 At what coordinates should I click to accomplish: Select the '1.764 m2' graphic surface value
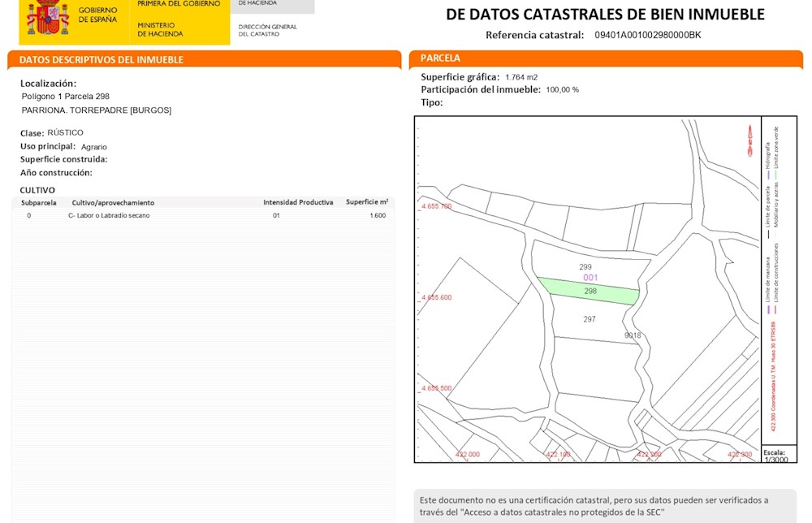click(521, 78)
